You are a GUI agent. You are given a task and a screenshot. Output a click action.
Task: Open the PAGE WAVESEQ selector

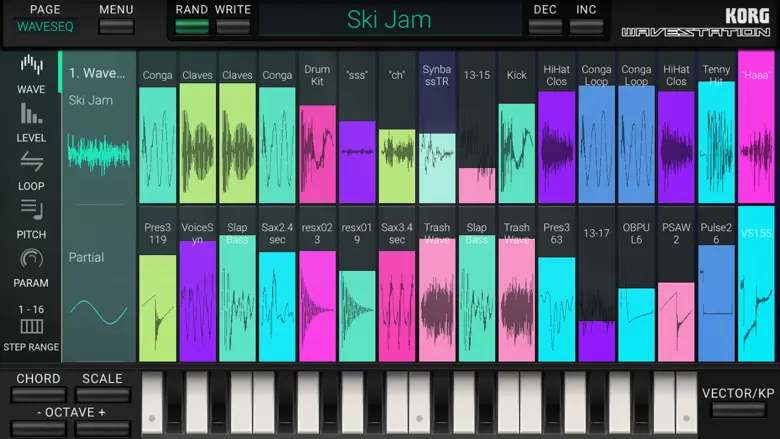[45, 26]
